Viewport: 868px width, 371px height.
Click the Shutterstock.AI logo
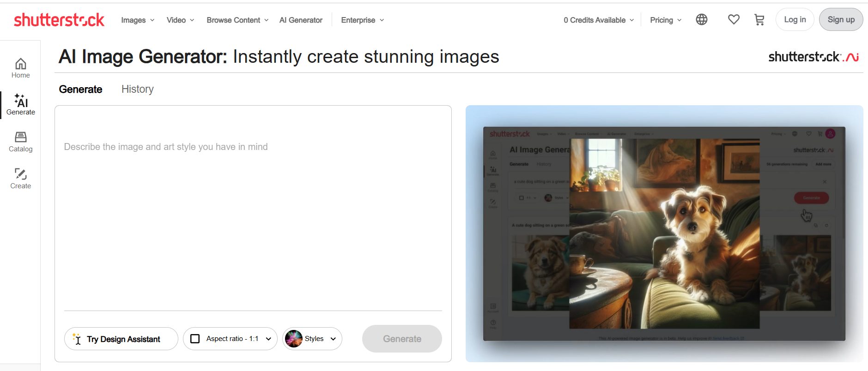coord(813,57)
